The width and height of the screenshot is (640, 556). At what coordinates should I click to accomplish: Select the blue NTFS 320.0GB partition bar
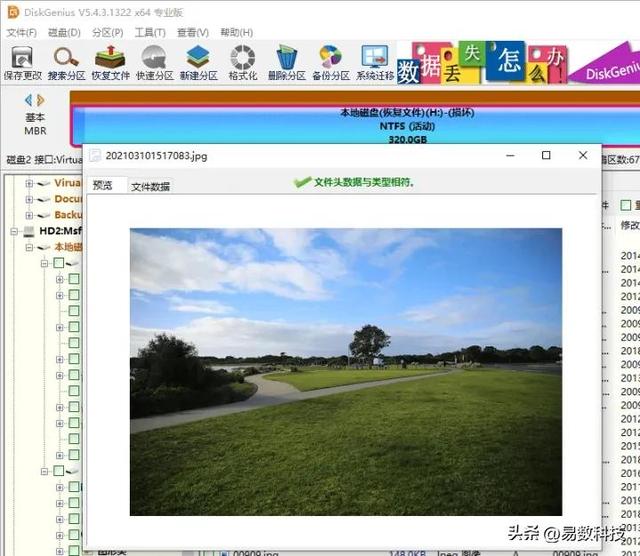click(x=355, y=125)
